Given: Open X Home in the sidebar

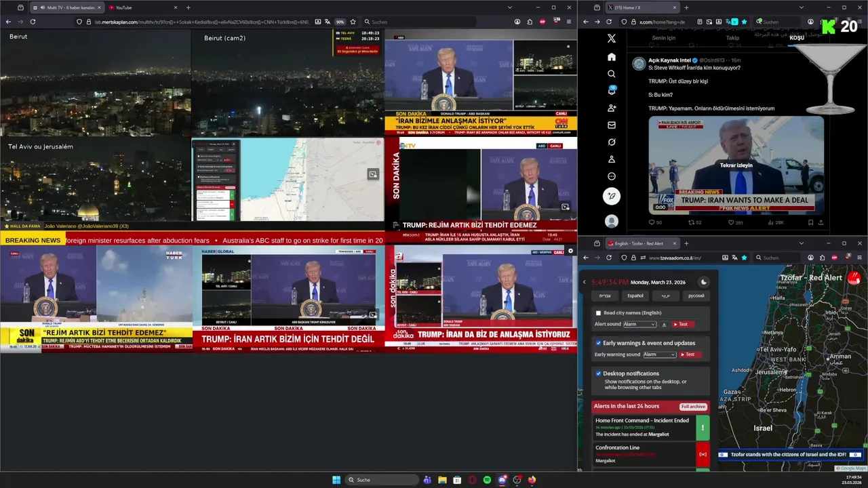Looking at the screenshot, I should coord(612,57).
